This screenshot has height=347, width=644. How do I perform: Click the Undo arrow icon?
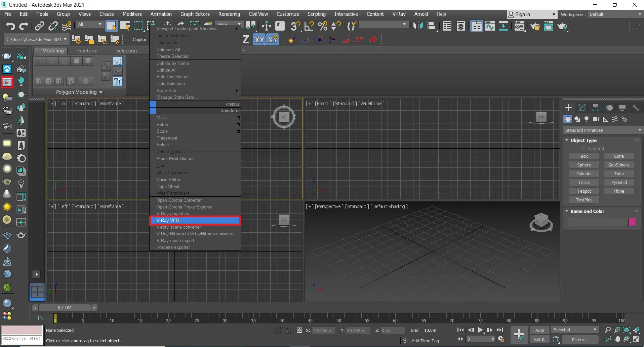(10, 26)
